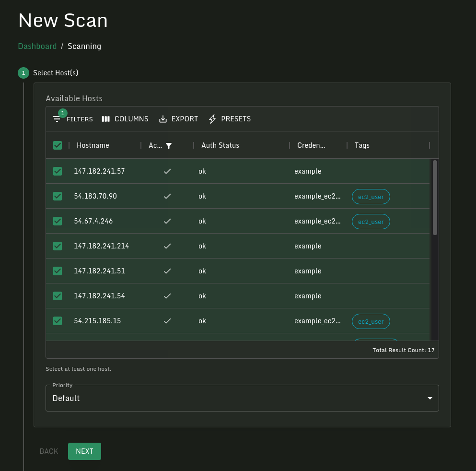
Task: Click the NEXT button
Action: click(x=84, y=451)
